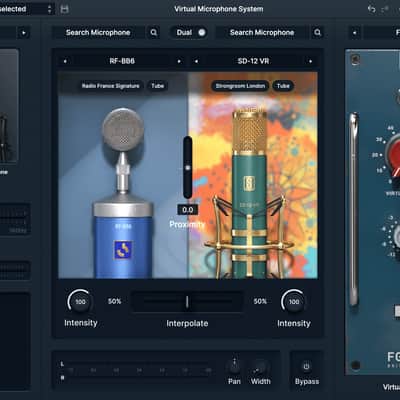
Task: Click the Width knob
Action: (x=260, y=368)
